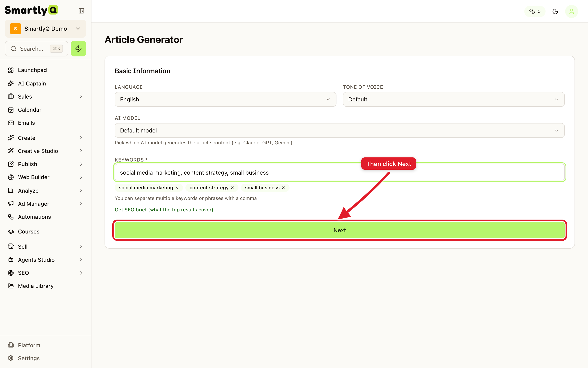
Task: Click the Sell storefront icon
Action: pos(11,247)
